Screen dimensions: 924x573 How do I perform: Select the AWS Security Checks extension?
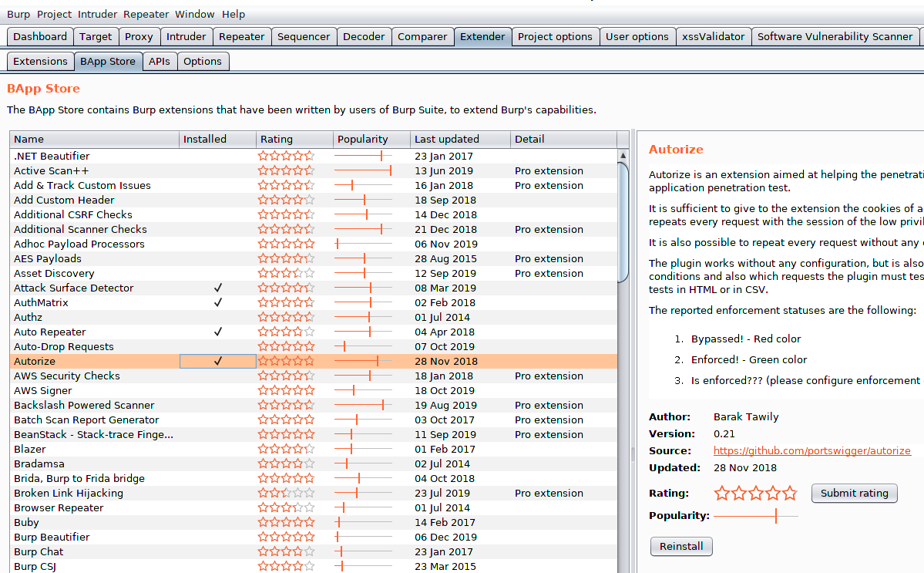[314, 376]
